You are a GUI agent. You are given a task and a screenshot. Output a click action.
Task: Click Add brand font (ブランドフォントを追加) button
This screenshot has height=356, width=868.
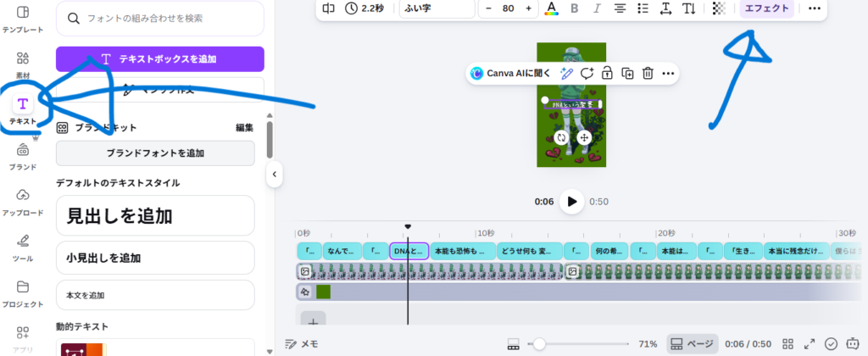155,153
